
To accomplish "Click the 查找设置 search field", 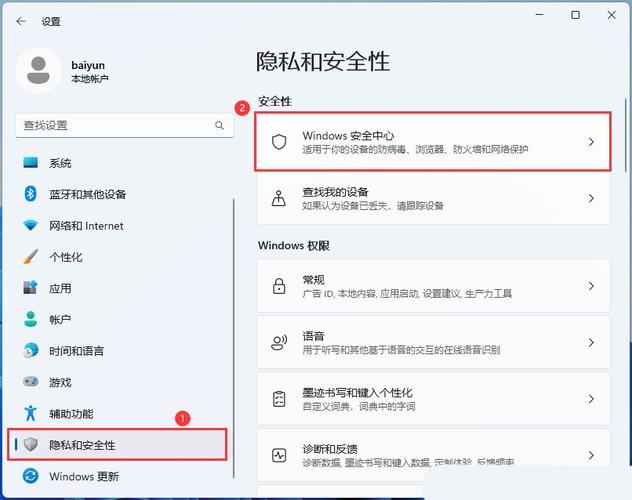I will point(125,125).
